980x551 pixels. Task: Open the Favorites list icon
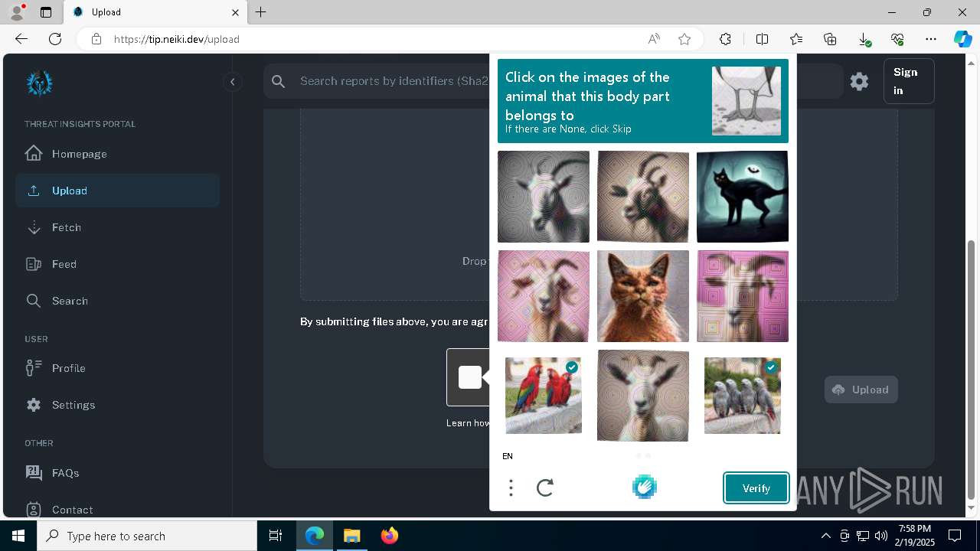pyautogui.click(x=796, y=39)
